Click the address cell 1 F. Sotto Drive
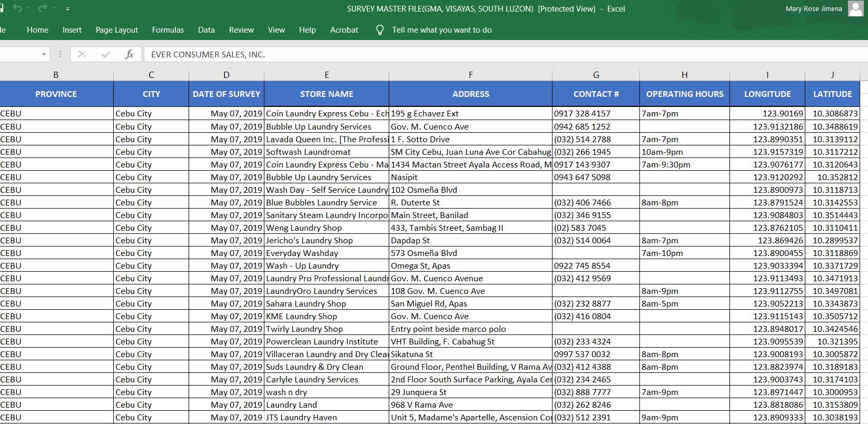This screenshot has height=424, width=868. 471,139
